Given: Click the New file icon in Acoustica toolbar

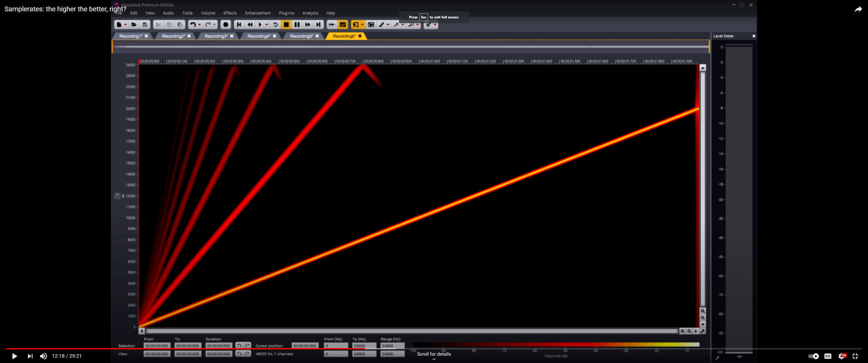Looking at the screenshot, I should (119, 25).
